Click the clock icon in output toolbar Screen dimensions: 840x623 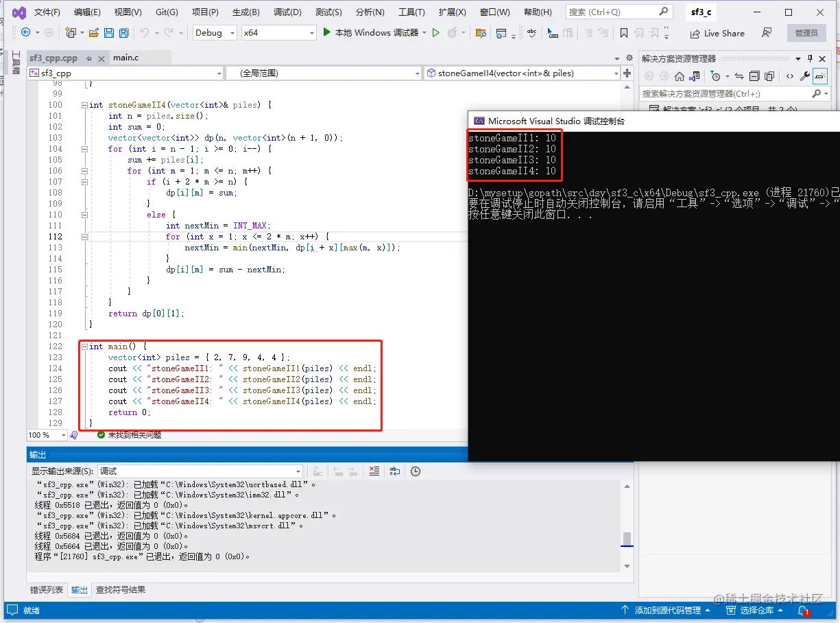[x=416, y=471]
